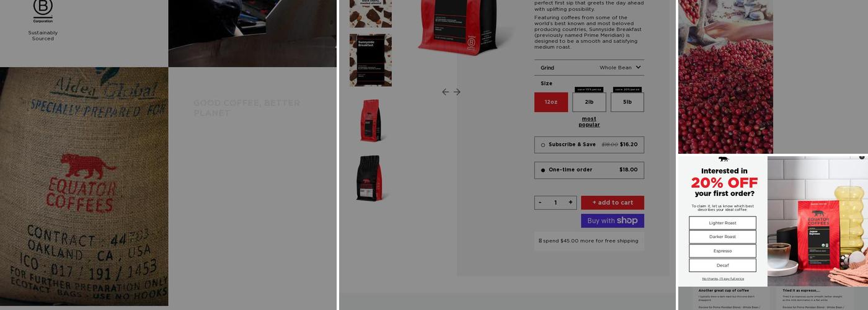Decrease quantity with minus button
Viewport: 868px width, 310px height.
click(x=540, y=202)
